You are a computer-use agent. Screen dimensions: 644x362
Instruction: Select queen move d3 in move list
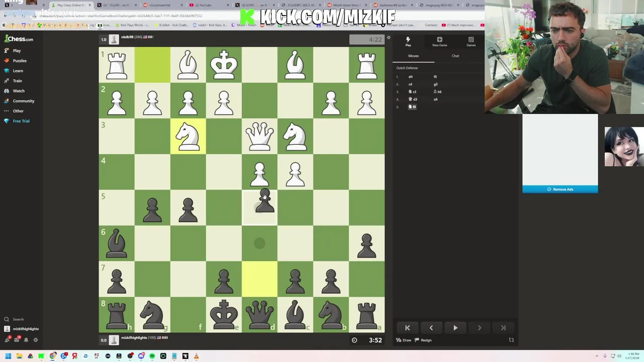point(413,100)
